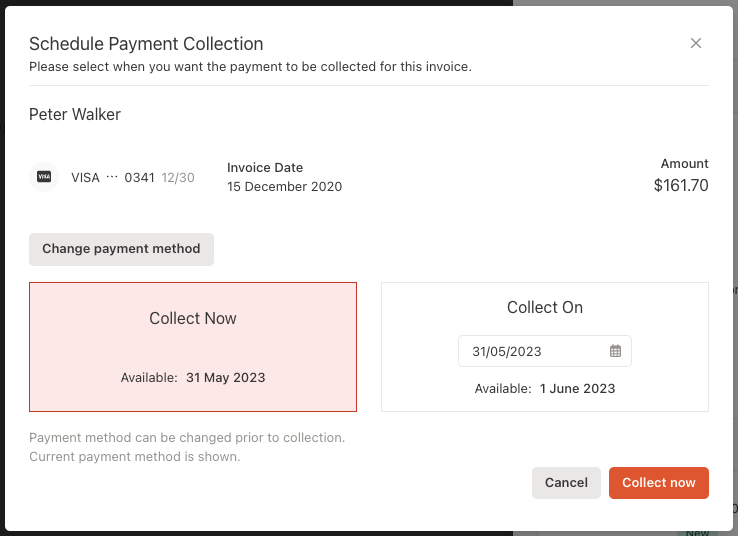Click the card expiry 12/30
The image size is (738, 536).
(x=178, y=177)
